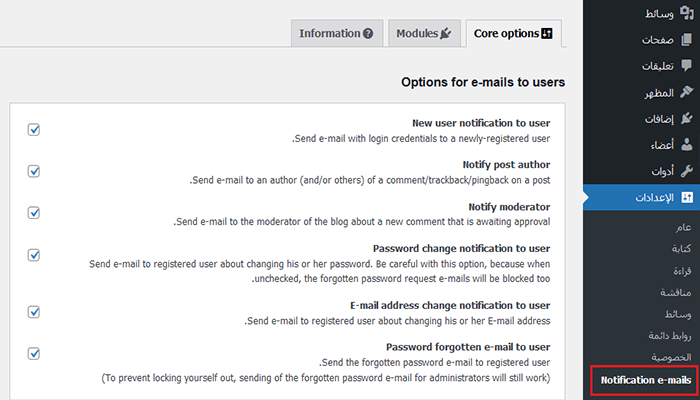Toggle the Notify post author checkbox
This screenshot has height=400, width=700.
pyautogui.click(x=34, y=171)
